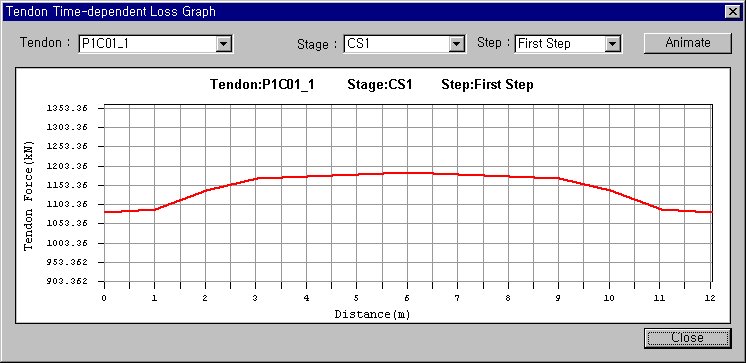
Task: Click the curve bend at 3 m distance
Action: point(257,178)
